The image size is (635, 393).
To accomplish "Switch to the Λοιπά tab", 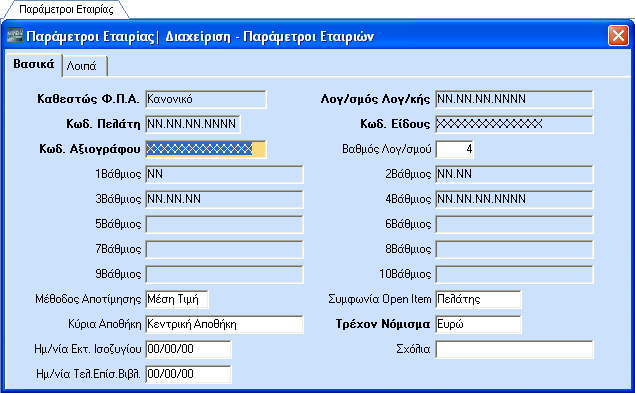I will (x=85, y=66).
